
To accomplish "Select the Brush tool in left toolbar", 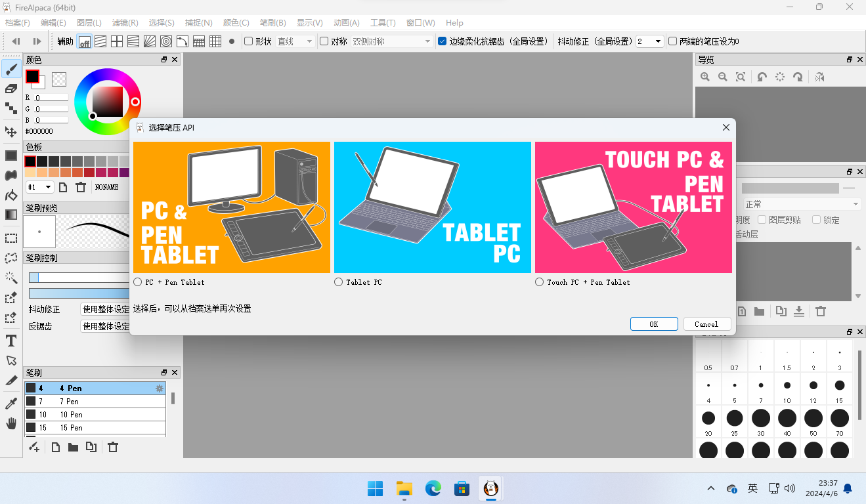I will (11, 68).
